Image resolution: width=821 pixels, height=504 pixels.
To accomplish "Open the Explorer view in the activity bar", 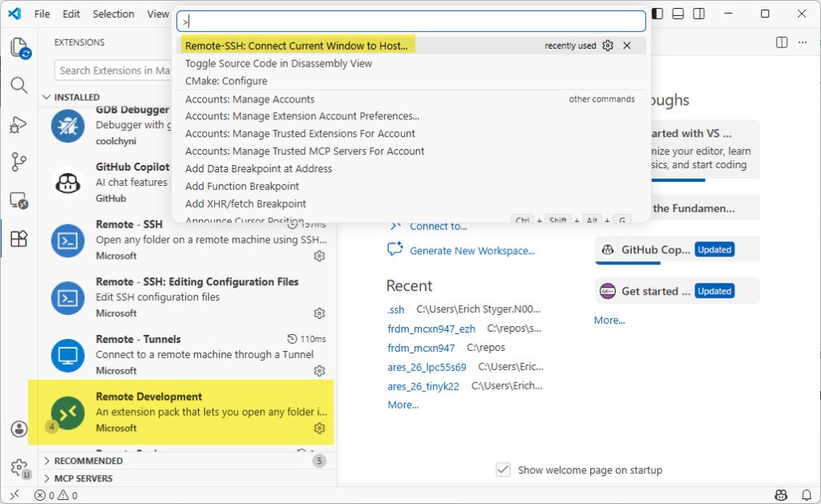I will [19, 48].
